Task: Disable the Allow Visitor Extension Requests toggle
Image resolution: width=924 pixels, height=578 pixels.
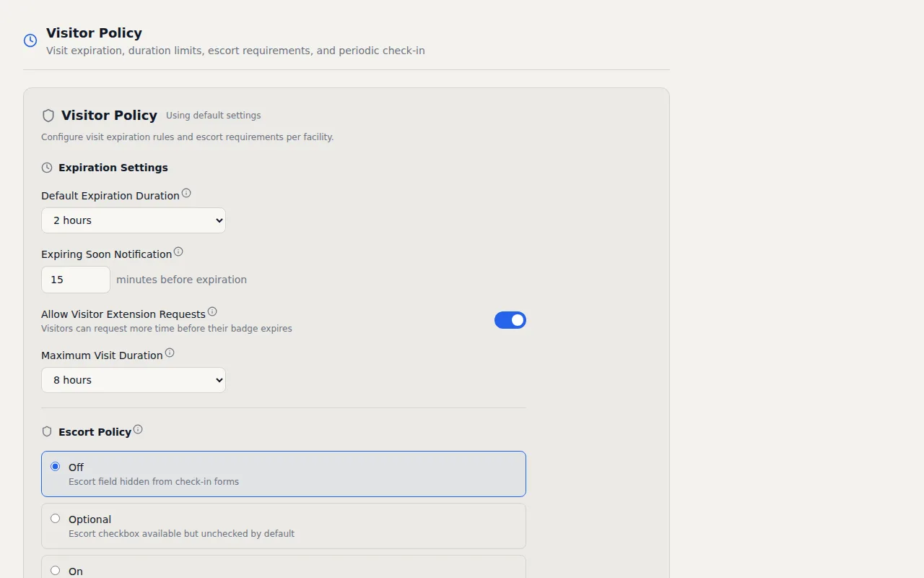Action: (510, 319)
